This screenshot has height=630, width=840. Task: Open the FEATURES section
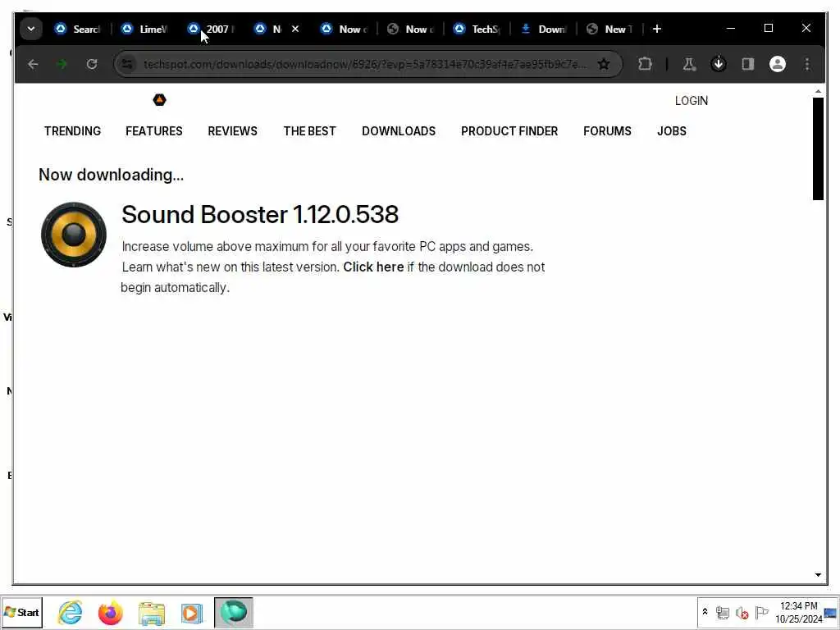tap(153, 131)
